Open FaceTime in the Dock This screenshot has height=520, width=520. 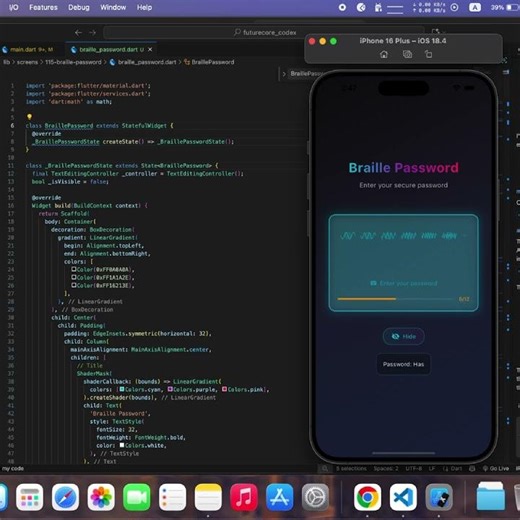click(137, 497)
